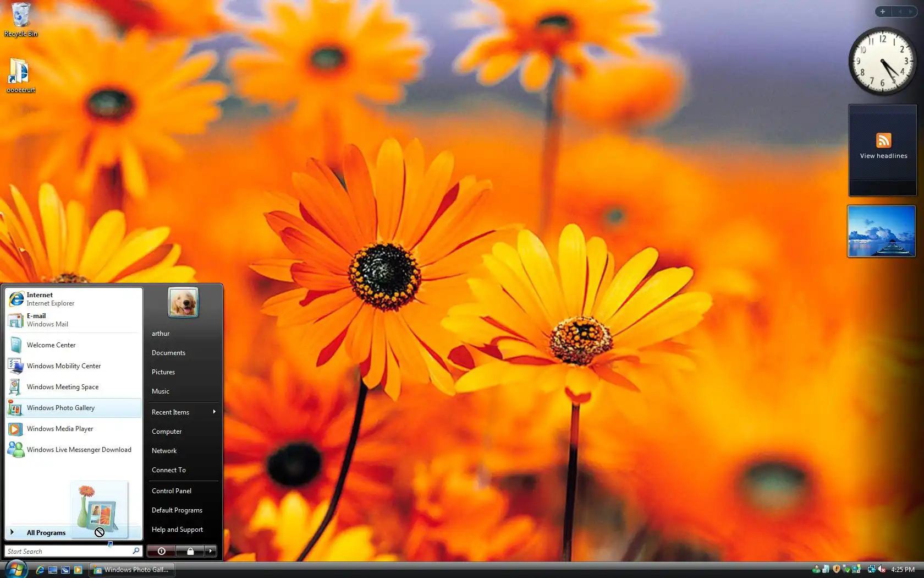Expand the Recent Items submenu
Screen dimensions: 924x578
point(183,412)
